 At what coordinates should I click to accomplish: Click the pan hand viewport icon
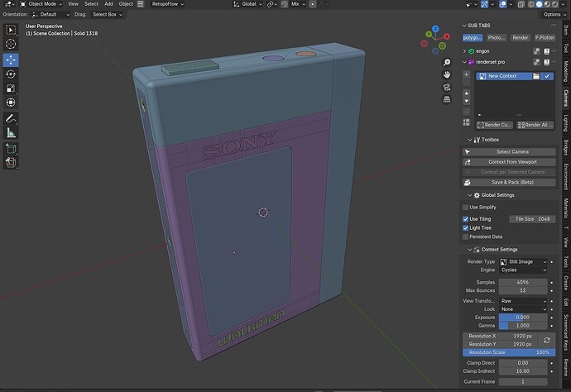pyautogui.click(x=447, y=74)
